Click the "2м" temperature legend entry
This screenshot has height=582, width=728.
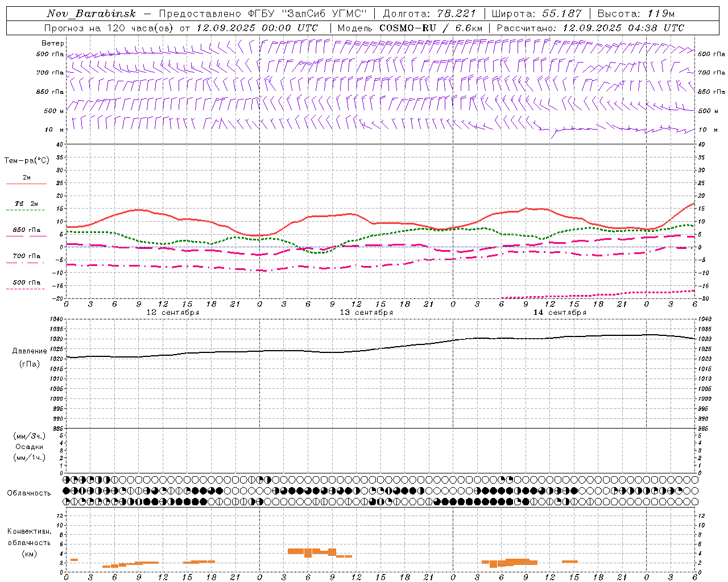27,177
